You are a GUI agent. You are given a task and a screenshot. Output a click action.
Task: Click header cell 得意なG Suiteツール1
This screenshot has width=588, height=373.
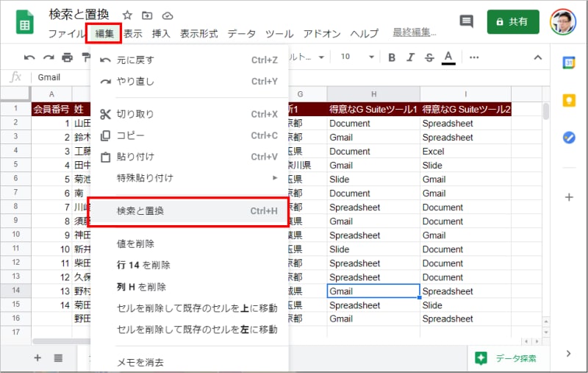point(373,109)
